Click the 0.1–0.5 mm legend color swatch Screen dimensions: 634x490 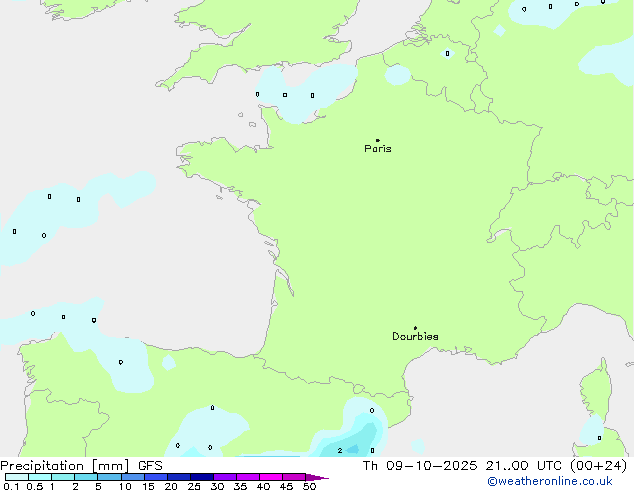click(17, 477)
